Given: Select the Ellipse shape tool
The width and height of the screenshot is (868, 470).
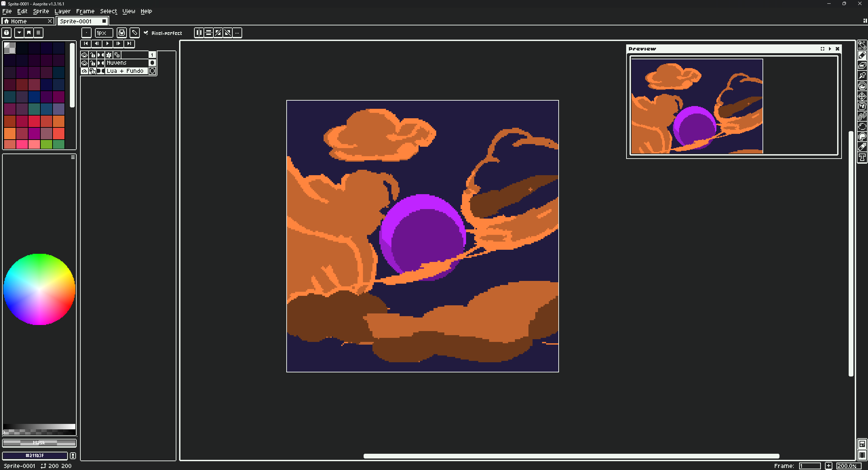Looking at the screenshot, I should [862, 127].
